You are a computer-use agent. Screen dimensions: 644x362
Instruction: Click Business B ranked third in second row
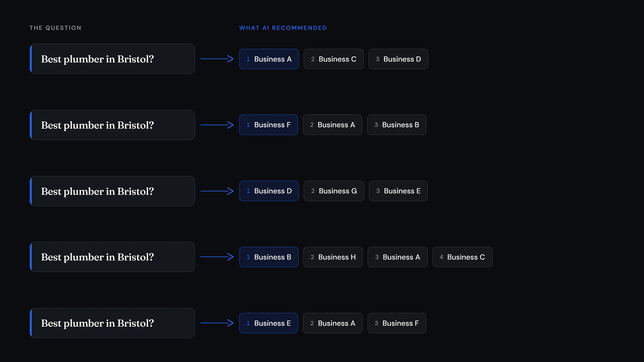pyautogui.click(x=397, y=125)
